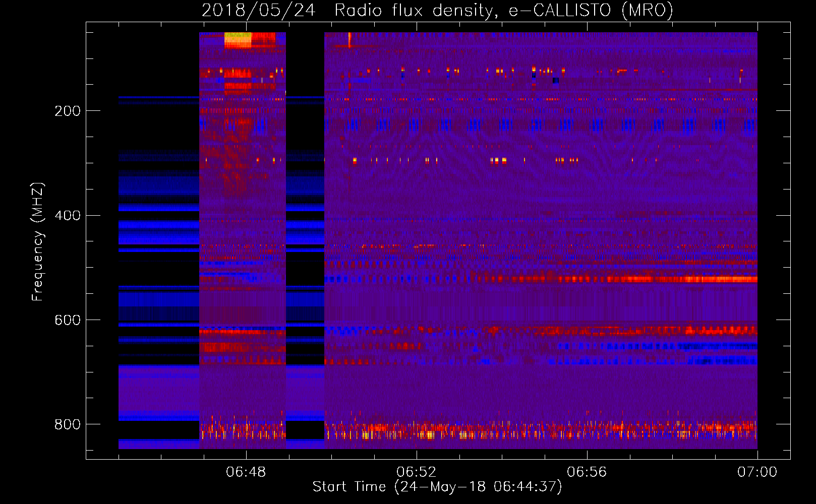Click the 600 frequency tick label
Screen dimensions: 816x504
point(68,320)
